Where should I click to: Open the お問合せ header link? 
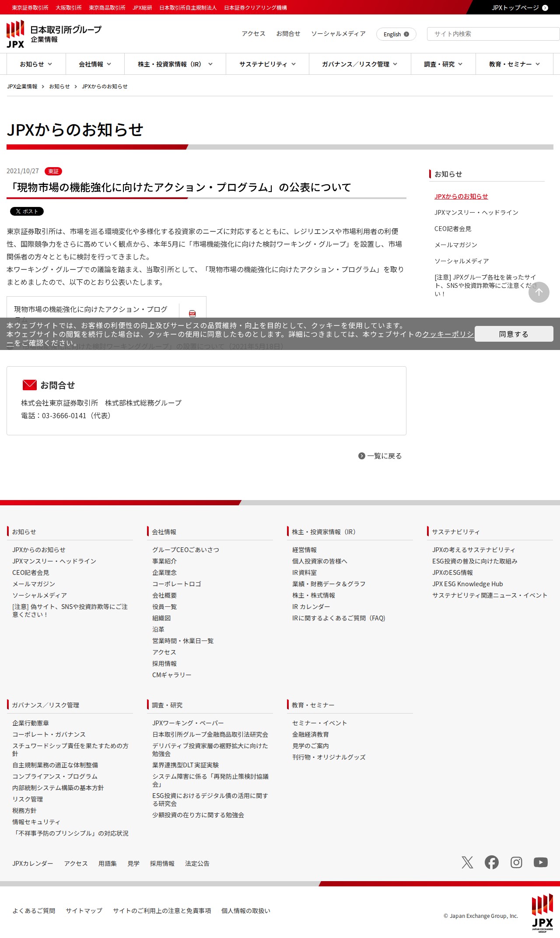click(x=288, y=34)
